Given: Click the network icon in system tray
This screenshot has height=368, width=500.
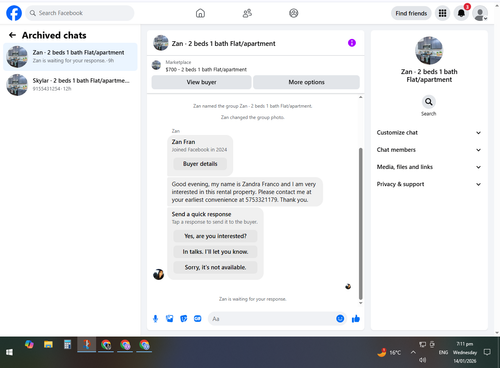Looking at the screenshot, I should click(422, 344).
